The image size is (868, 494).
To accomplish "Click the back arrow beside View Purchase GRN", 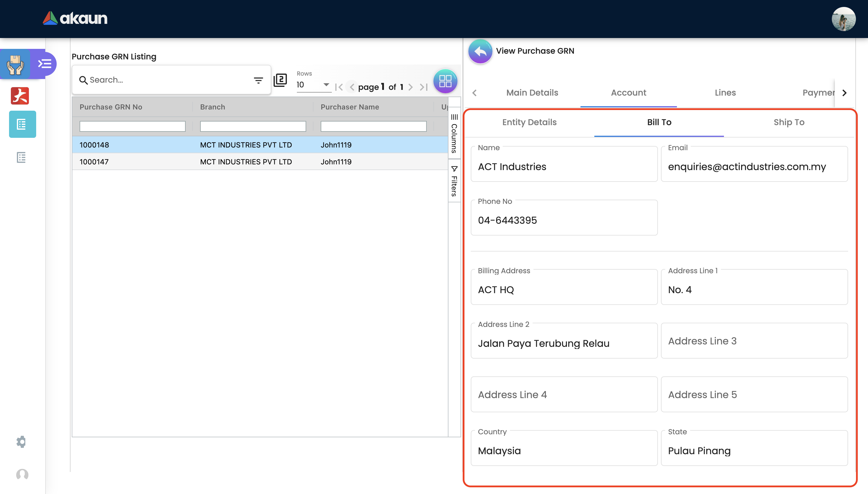I will pyautogui.click(x=480, y=52).
